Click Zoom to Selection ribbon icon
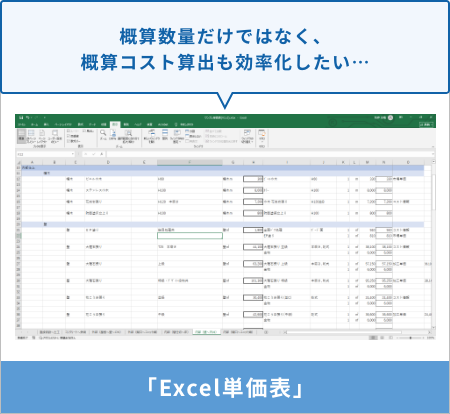Image resolution: width=450 pixels, height=414 pixels. tap(128, 136)
